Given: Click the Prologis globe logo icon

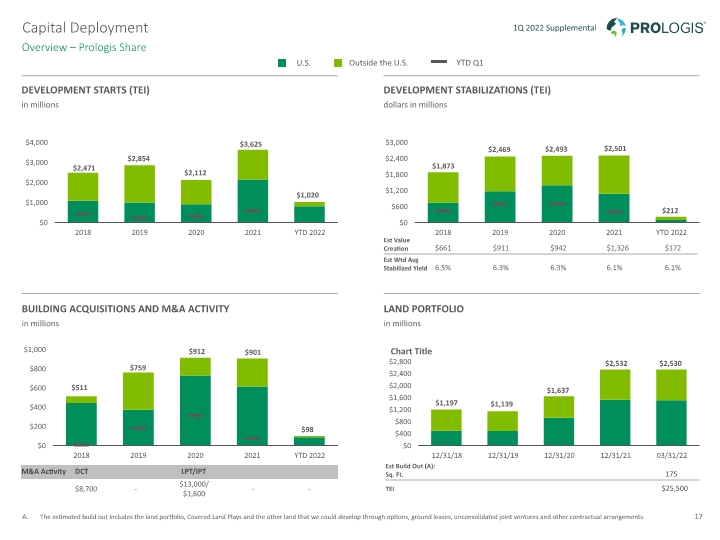Looking at the screenshot, I should click(x=616, y=27).
